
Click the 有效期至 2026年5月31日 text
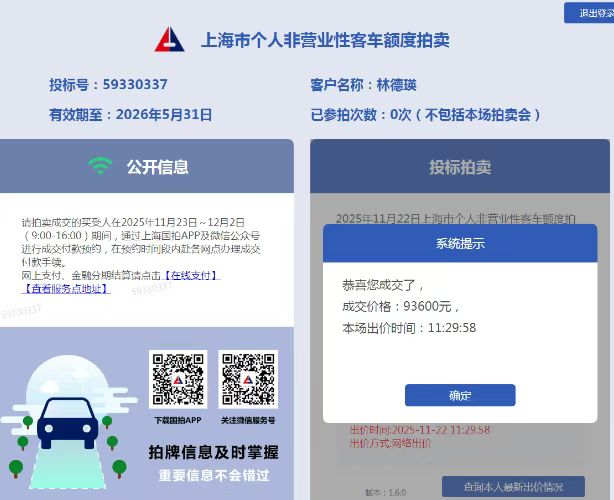130,115
